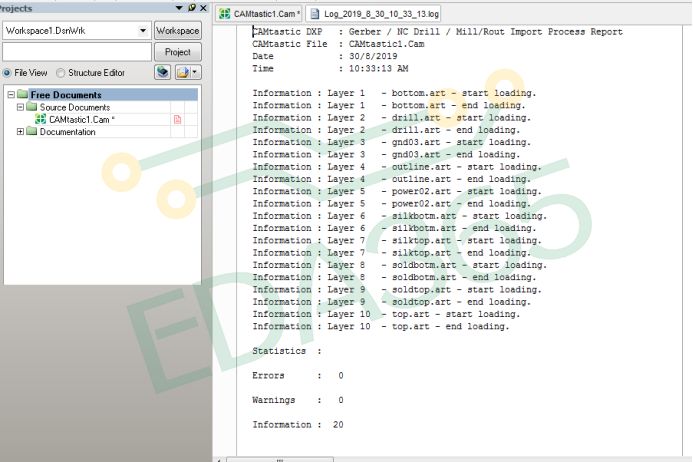Viewport: 693px width, 462px height.
Task: Click the Errors : 0 line
Action: click(297, 375)
